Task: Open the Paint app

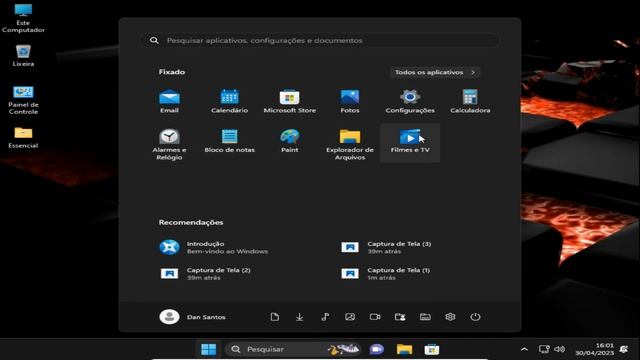Action: (289, 141)
